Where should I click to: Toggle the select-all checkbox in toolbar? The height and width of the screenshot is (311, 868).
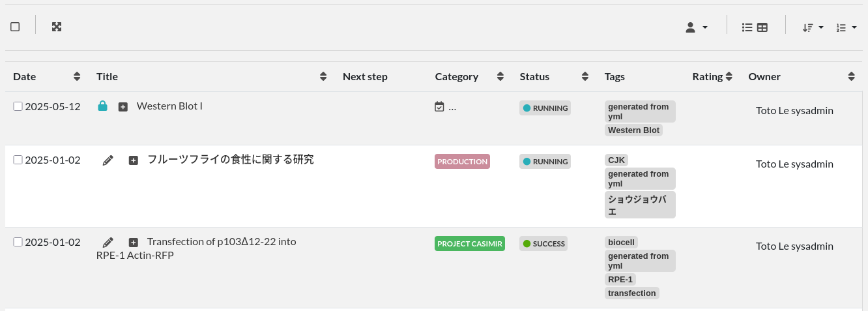coord(15,27)
